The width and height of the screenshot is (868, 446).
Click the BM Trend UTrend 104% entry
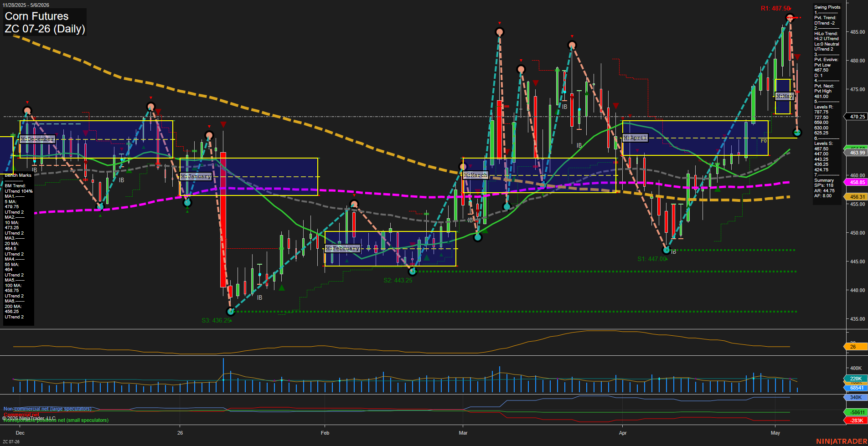[18, 188]
